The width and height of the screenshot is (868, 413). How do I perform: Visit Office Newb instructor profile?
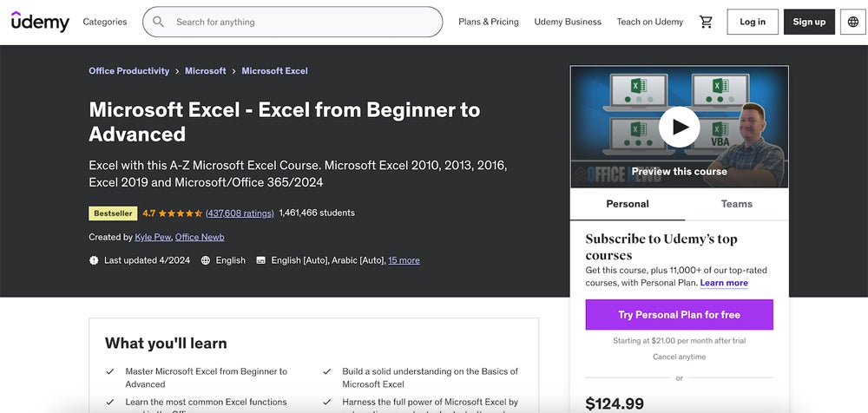pos(200,237)
